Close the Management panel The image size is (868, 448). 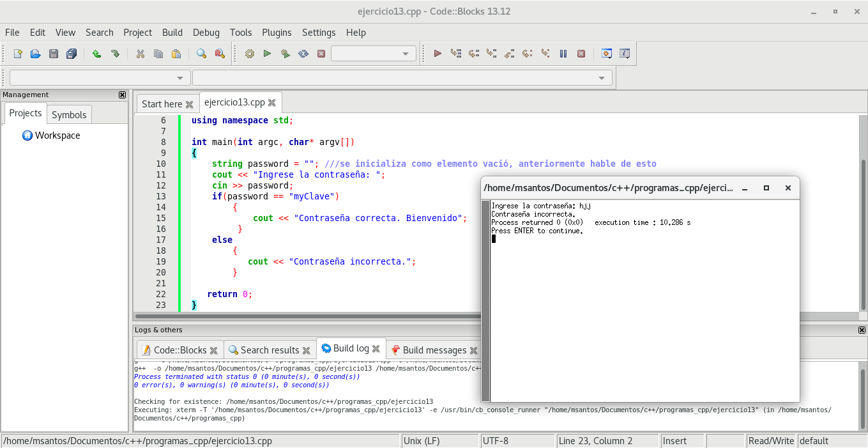tap(123, 95)
